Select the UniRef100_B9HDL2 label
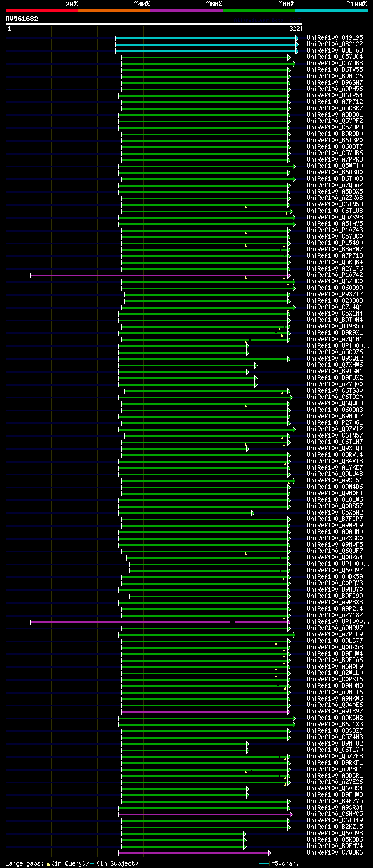Screen dimensions: 373x868 (x=335, y=416)
